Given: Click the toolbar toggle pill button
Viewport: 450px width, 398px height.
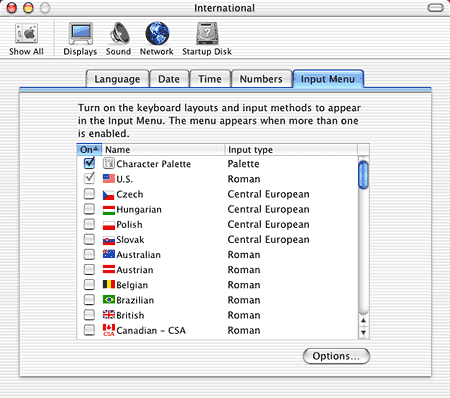Looking at the screenshot, I should pyautogui.click(x=435, y=7).
